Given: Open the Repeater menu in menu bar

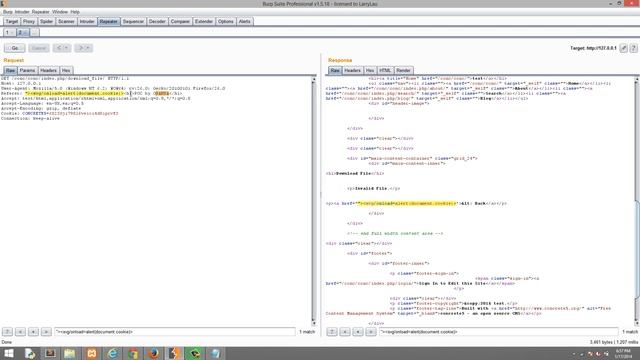Looking at the screenshot, I should tap(40, 12).
